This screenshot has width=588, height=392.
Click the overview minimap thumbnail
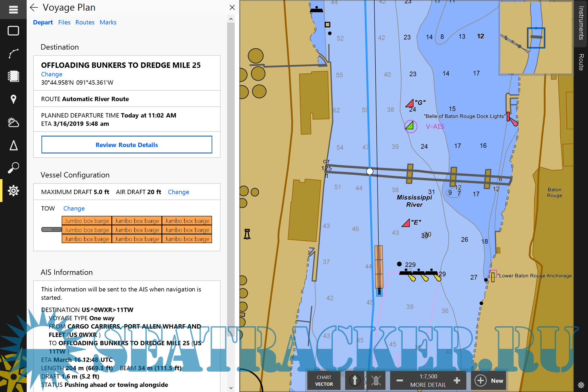point(536,38)
